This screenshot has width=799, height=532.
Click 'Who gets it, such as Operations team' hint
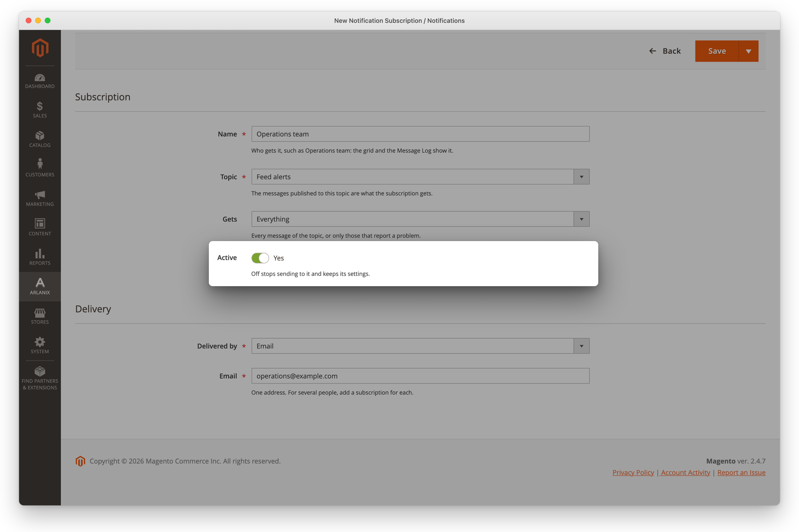352,151
